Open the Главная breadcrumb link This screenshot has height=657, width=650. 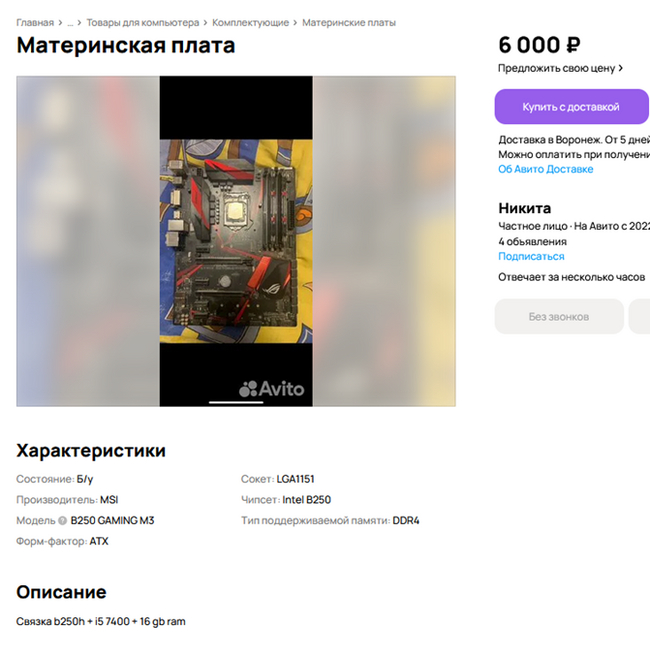[x=35, y=23]
